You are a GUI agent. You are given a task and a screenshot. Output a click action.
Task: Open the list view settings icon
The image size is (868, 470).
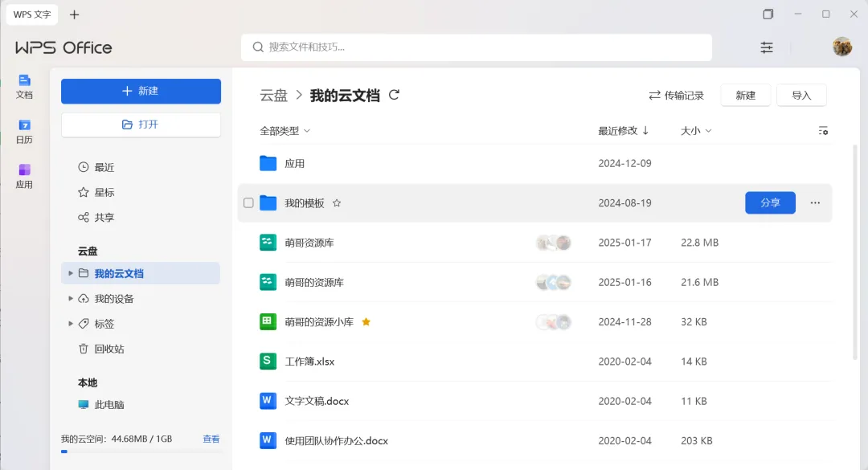click(x=823, y=131)
